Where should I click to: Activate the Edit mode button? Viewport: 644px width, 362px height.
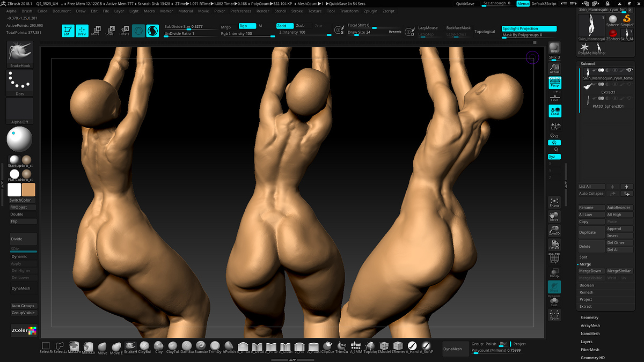pos(68,31)
